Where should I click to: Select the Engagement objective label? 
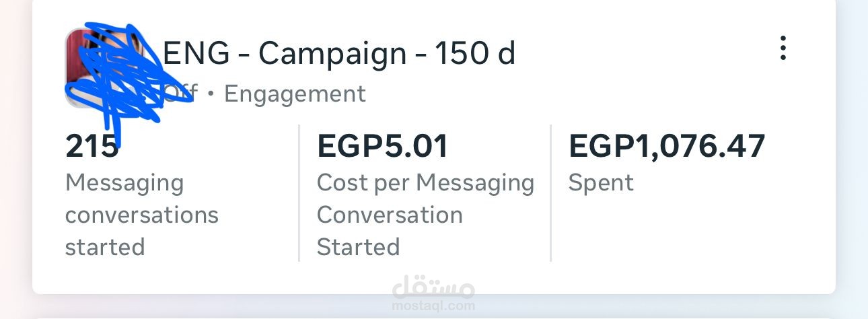[x=295, y=94]
